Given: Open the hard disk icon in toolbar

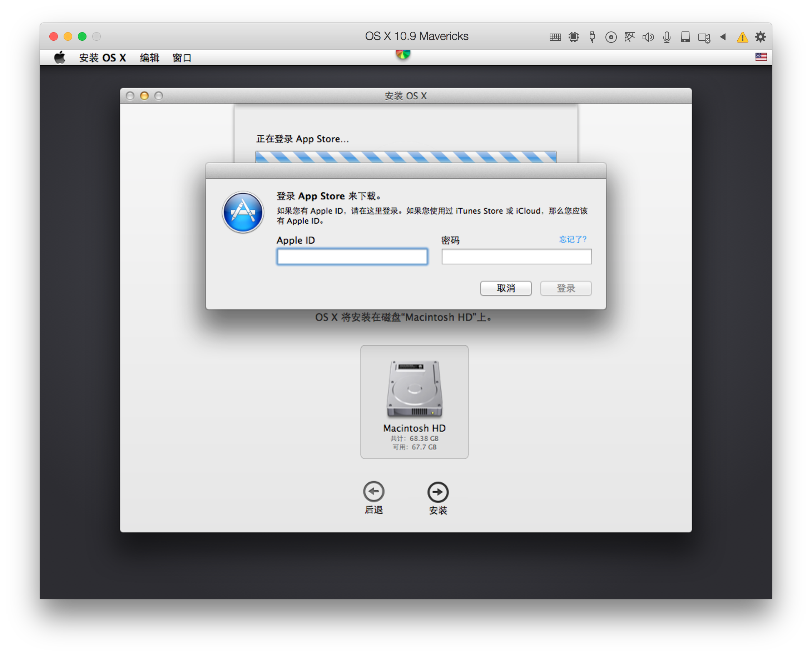Looking at the screenshot, I should coord(685,37).
